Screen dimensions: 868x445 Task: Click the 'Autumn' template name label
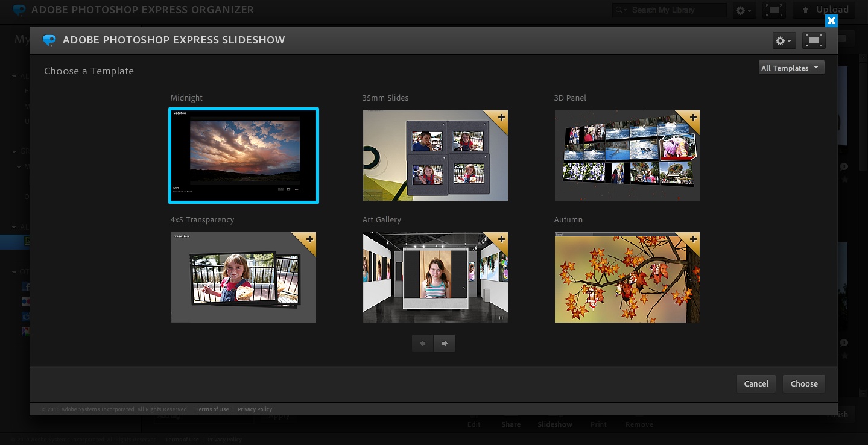568,219
